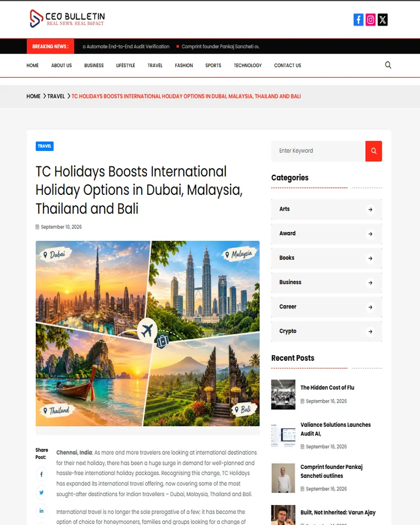Click the arrow icon beside Books category

(x=370, y=258)
